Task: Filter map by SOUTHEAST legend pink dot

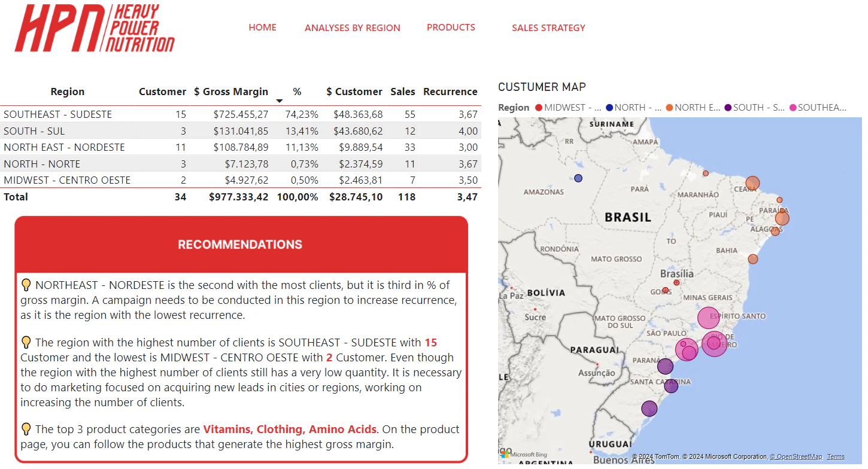Action: 793,108
